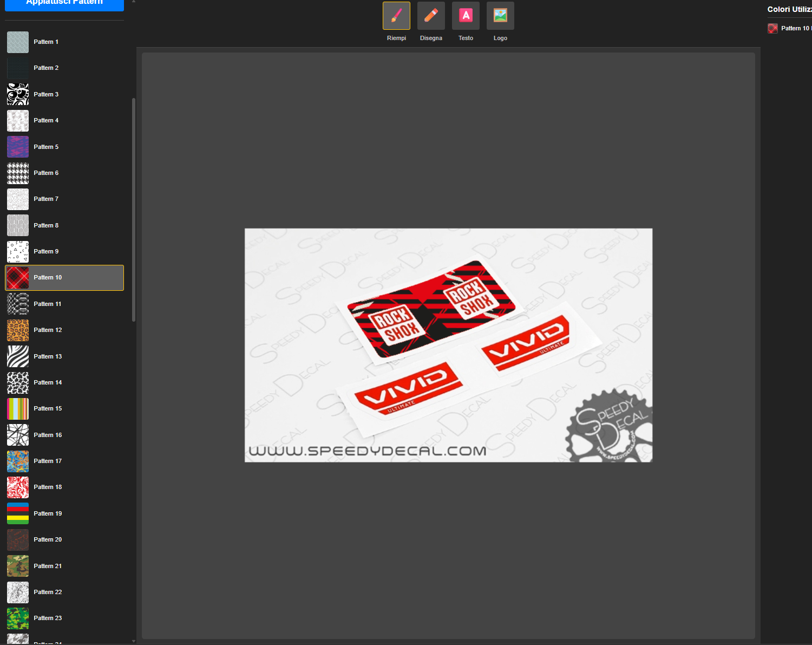Image resolution: width=812 pixels, height=645 pixels.
Task: Click the "Pattern 16" label
Action: click(x=48, y=435)
